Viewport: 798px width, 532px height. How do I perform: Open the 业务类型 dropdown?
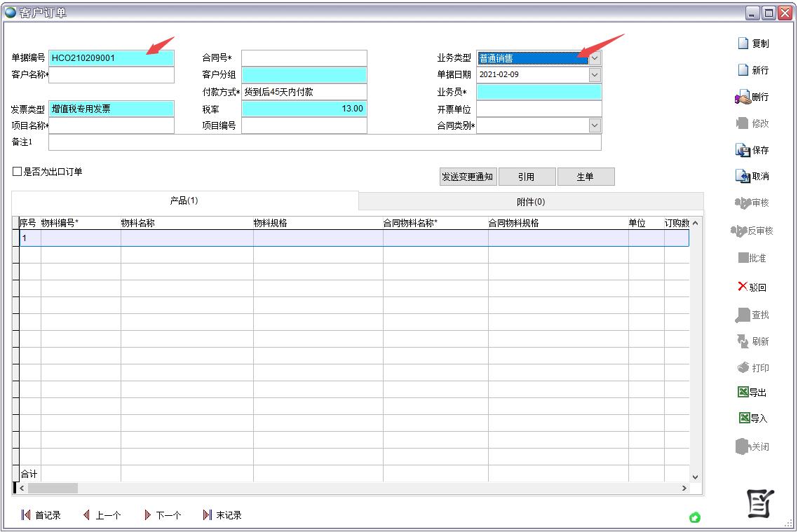[x=594, y=57]
